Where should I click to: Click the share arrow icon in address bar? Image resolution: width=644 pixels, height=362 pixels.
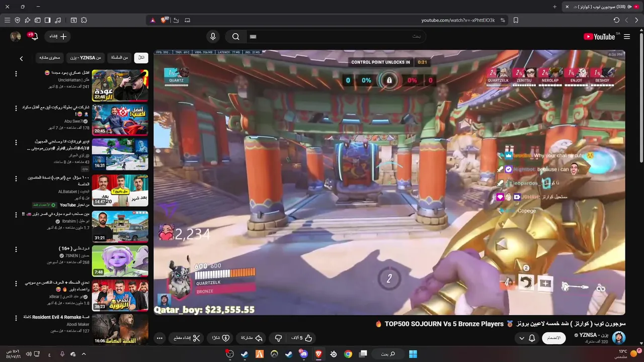pos(176,20)
